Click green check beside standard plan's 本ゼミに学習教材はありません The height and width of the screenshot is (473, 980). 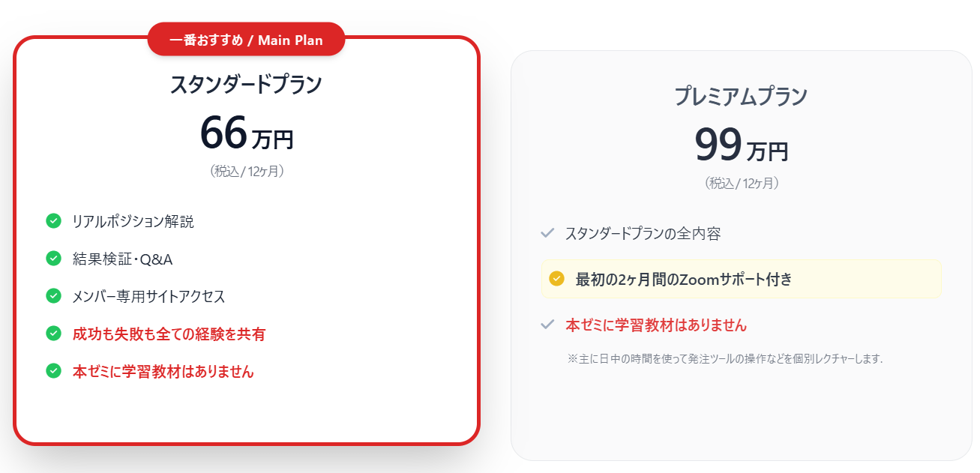53,370
